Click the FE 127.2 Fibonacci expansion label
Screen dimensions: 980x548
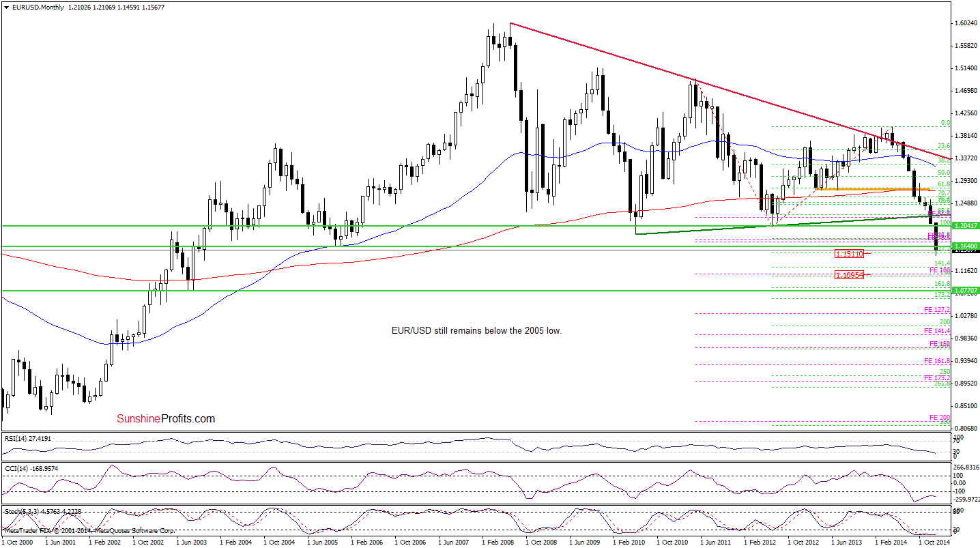tap(938, 309)
